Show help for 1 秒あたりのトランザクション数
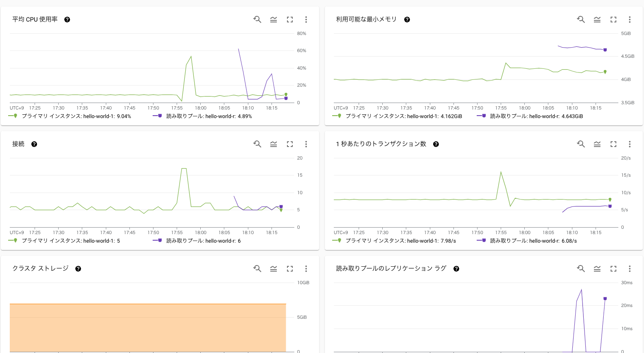 click(x=436, y=144)
